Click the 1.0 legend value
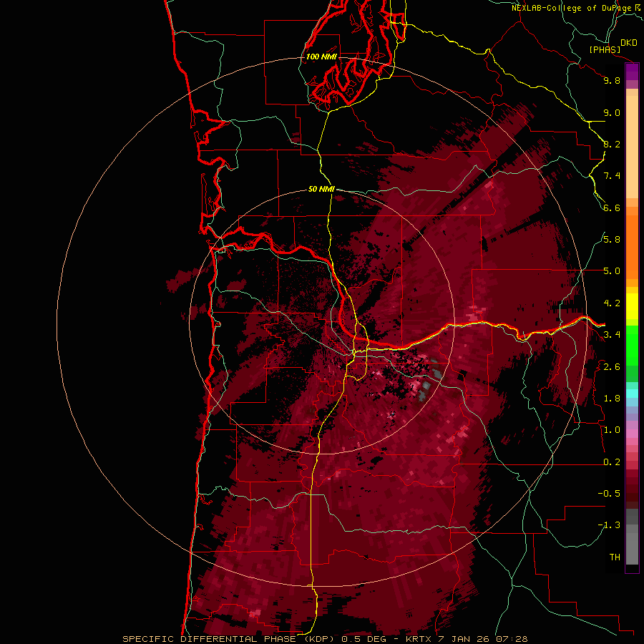Viewport: 644px width, 644px height. (x=612, y=430)
